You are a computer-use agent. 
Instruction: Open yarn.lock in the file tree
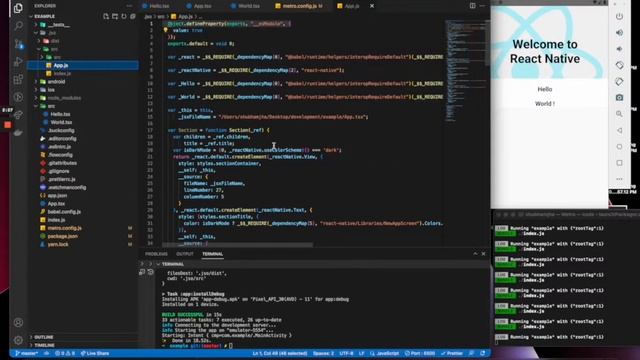coord(58,244)
